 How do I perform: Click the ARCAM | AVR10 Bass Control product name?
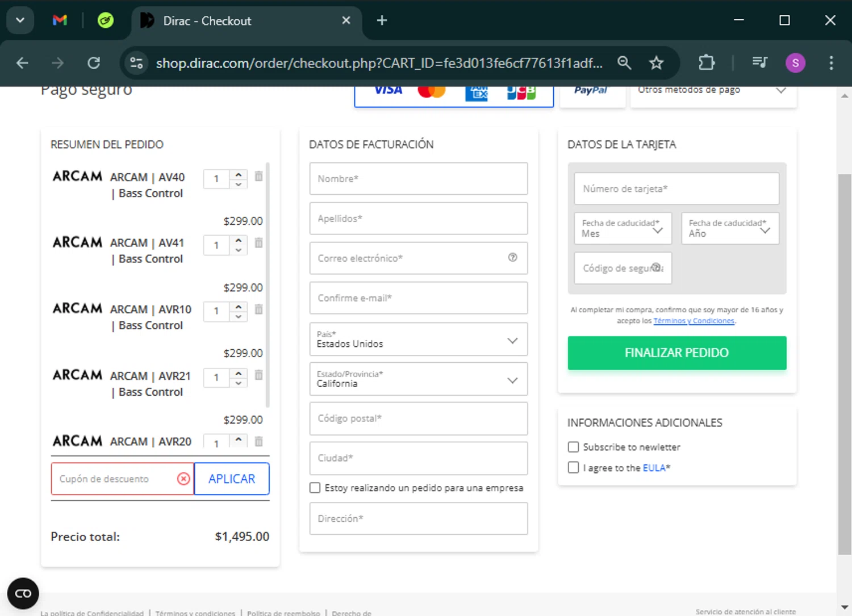[x=151, y=317]
